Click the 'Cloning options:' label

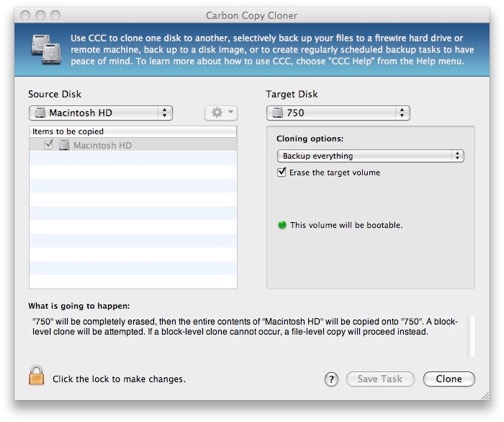(310, 138)
